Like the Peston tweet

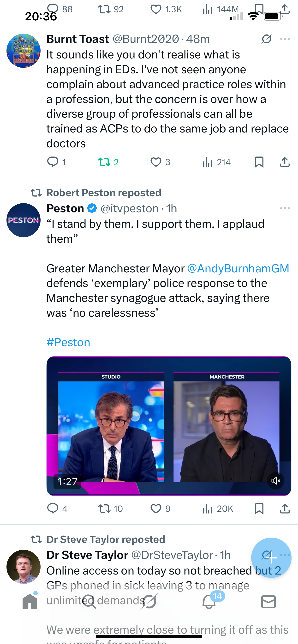click(x=156, y=508)
